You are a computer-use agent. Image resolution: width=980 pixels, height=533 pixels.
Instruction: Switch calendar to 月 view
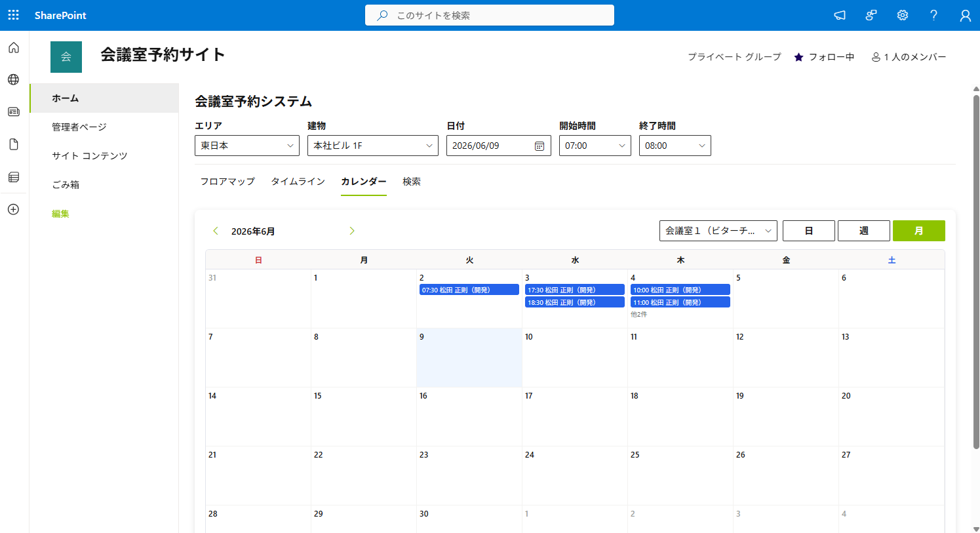click(919, 231)
